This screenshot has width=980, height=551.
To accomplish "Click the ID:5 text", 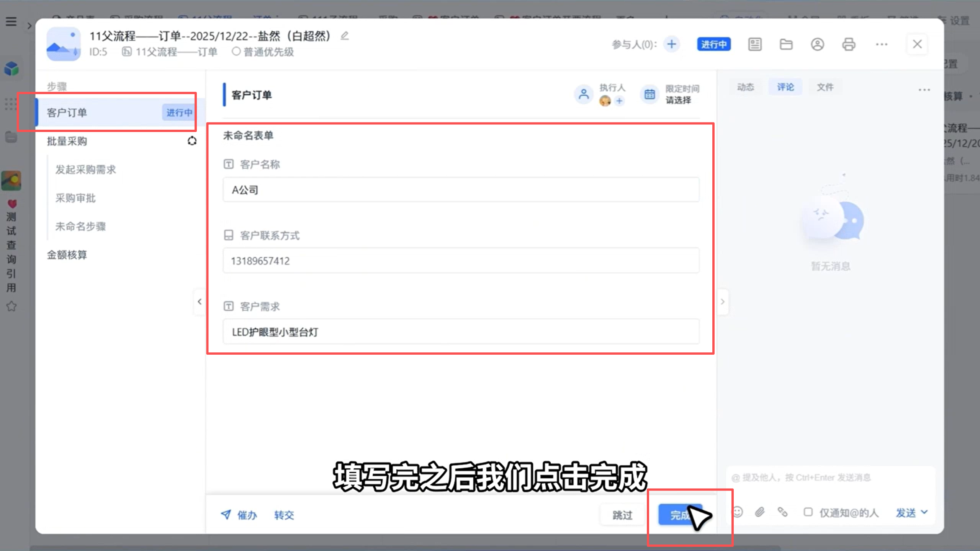I will (98, 52).
